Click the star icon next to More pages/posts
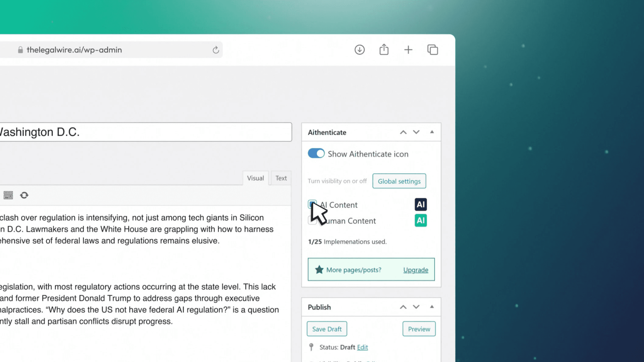Image resolution: width=644 pixels, height=362 pixels. pyautogui.click(x=319, y=270)
